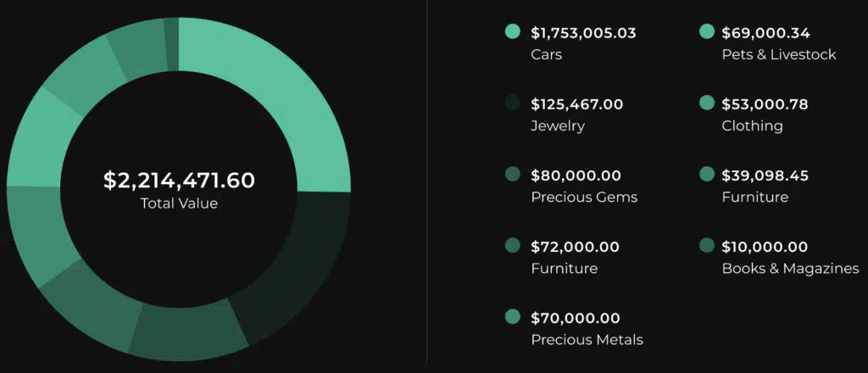Image resolution: width=868 pixels, height=373 pixels.
Task: Click the "Cars" category label
Action: [x=546, y=54]
